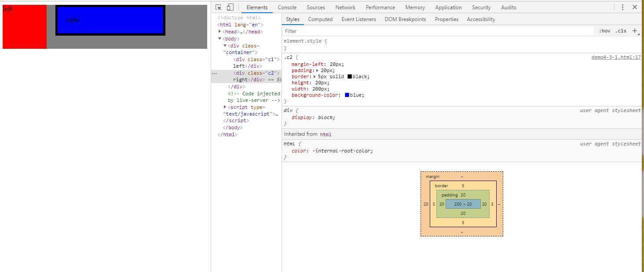Click the red left box in page
This screenshot has height=272, width=644.
(25, 27)
